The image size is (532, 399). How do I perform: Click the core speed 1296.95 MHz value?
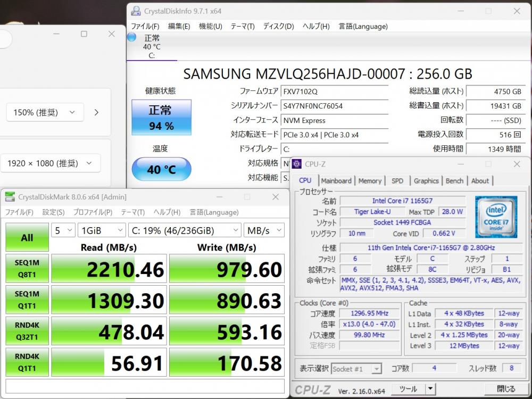point(370,313)
